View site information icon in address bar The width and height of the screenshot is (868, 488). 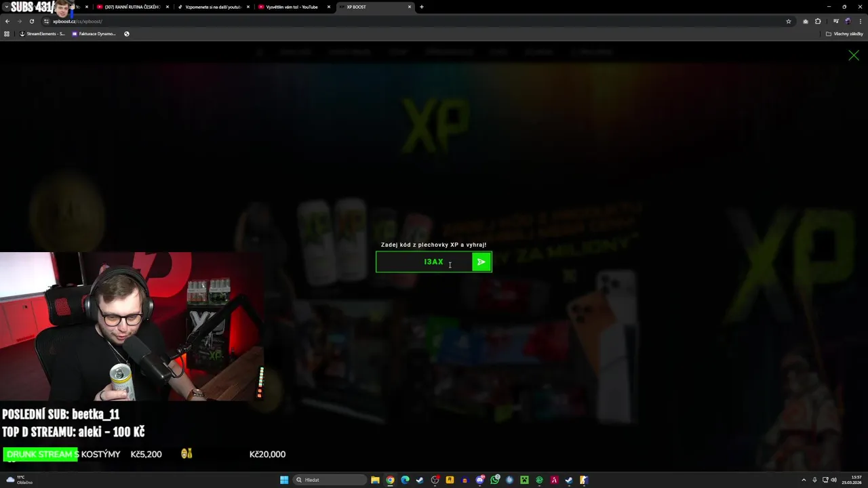coord(46,21)
